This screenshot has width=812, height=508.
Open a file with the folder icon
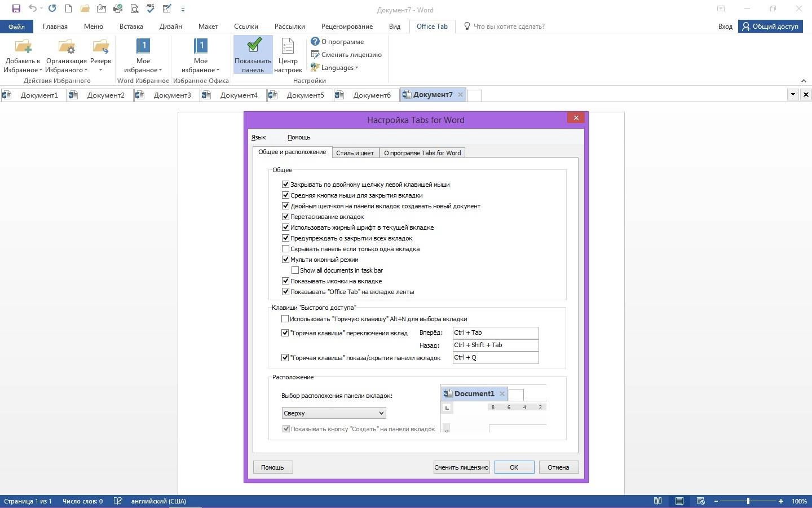pyautogui.click(x=85, y=8)
